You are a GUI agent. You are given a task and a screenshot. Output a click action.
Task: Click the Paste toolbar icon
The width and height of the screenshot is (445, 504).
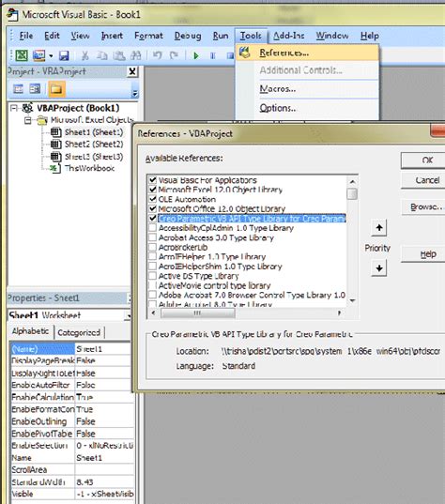click(119, 55)
